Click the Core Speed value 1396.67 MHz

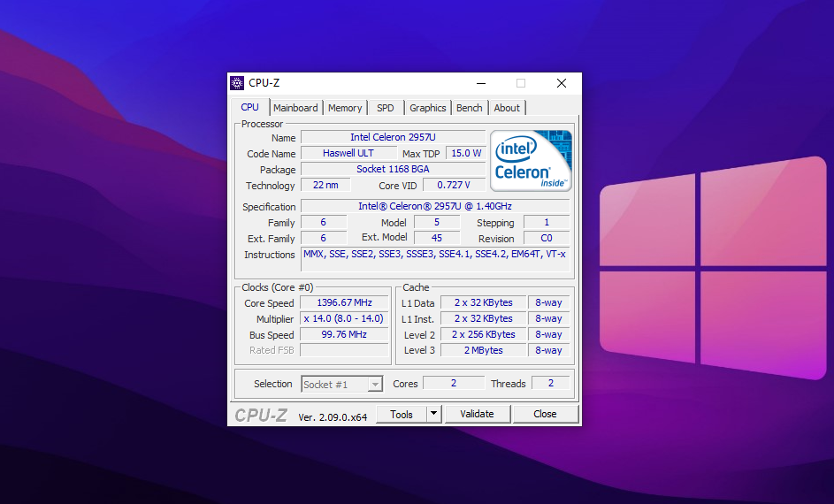coord(344,302)
